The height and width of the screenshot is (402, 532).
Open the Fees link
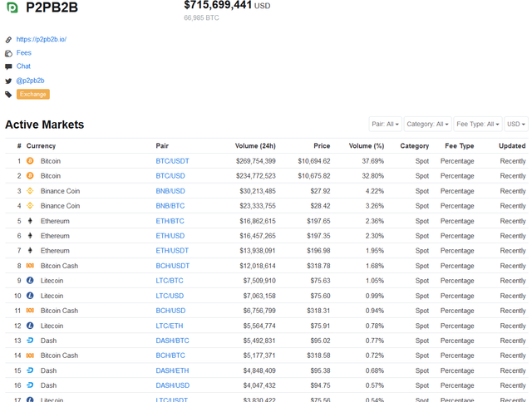click(24, 53)
